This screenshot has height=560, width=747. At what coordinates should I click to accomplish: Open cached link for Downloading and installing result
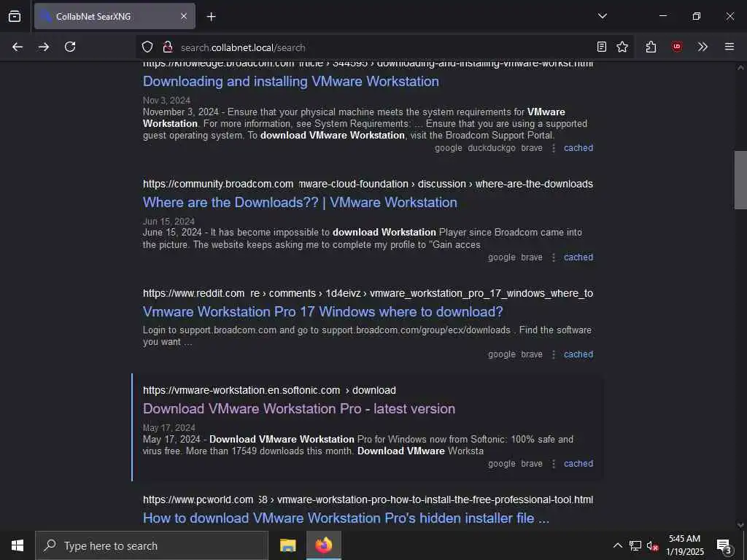[x=578, y=148]
